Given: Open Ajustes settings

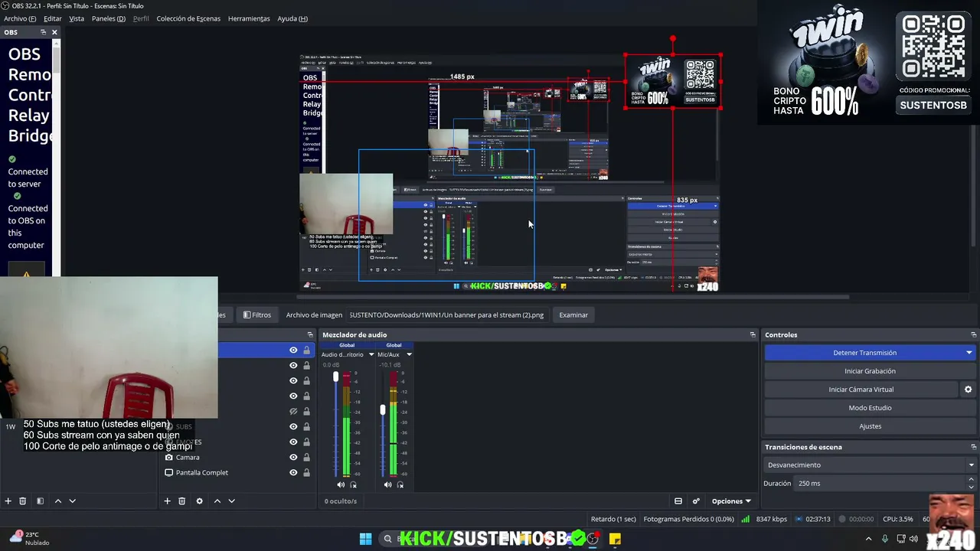Looking at the screenshot, I should (871, 426).
